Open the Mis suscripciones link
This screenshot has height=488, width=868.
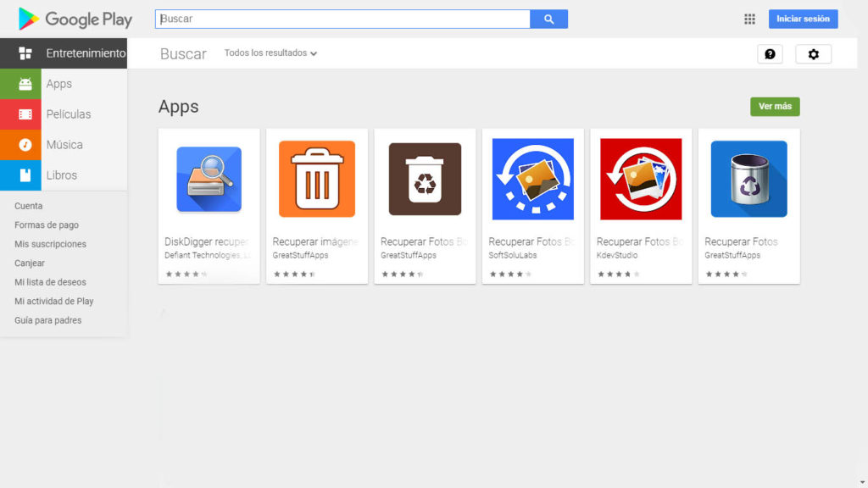click(50, 244)
